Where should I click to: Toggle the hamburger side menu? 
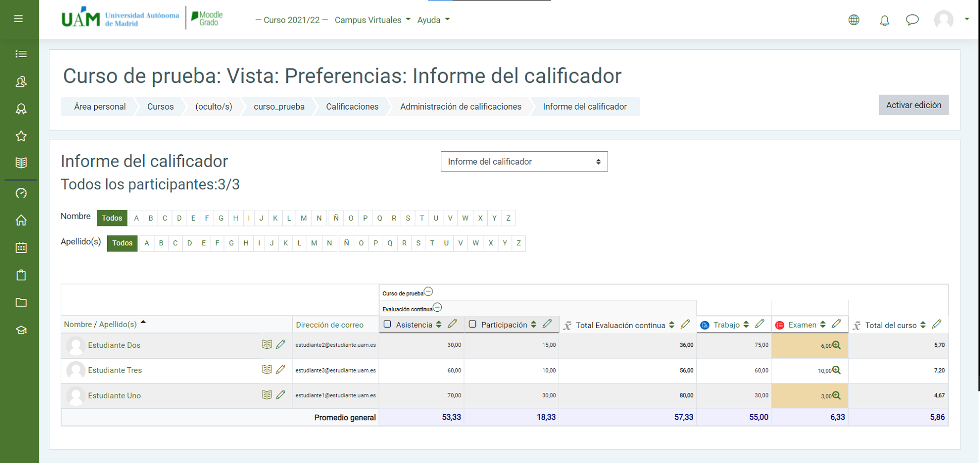(x=19, y=19)
